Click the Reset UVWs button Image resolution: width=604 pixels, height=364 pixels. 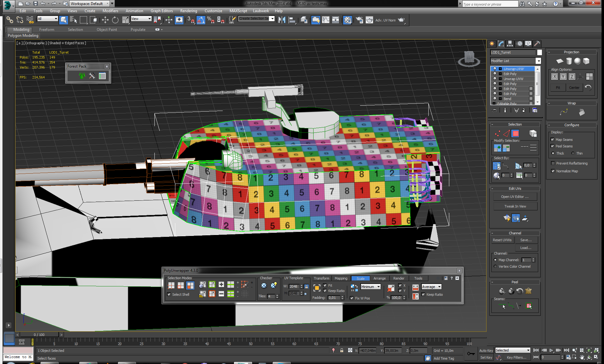click(502, 240)
